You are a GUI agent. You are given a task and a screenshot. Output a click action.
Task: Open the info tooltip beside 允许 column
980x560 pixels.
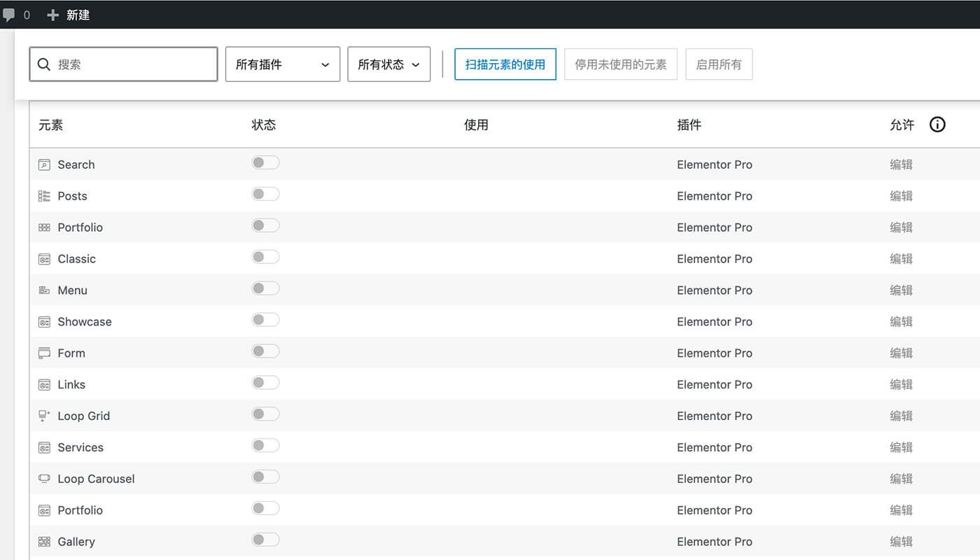(937, 124)
